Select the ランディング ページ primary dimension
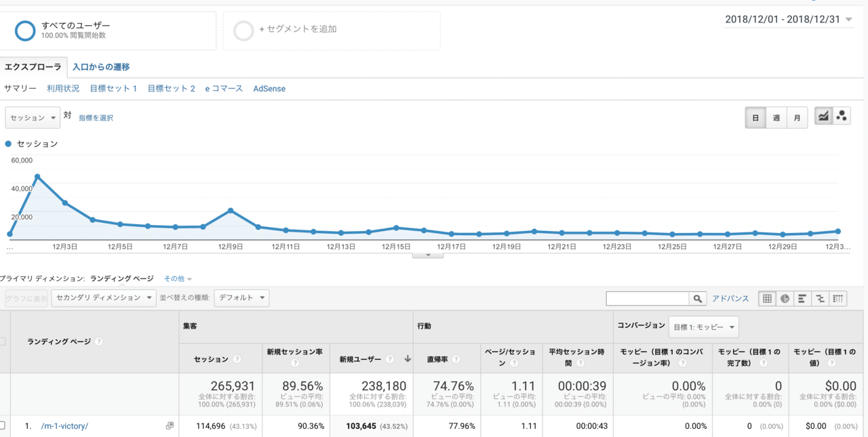 pos(121,278)
